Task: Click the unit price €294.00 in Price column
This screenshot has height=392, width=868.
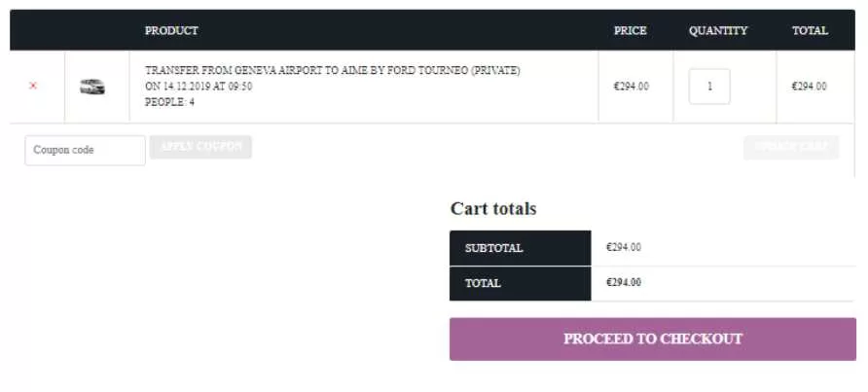Action: tap(631, 87)
